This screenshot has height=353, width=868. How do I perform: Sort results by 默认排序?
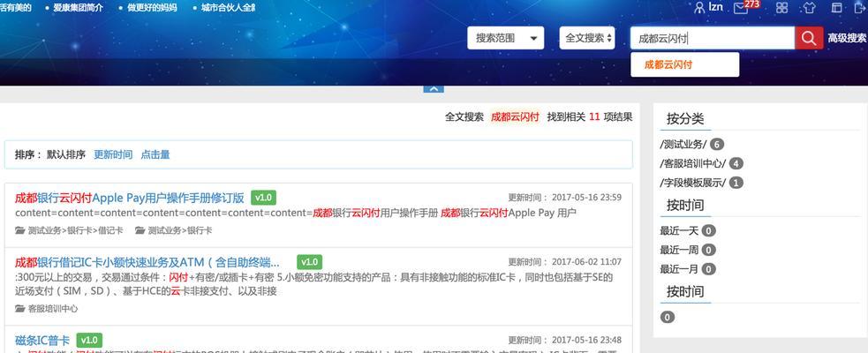click(66, 154)
